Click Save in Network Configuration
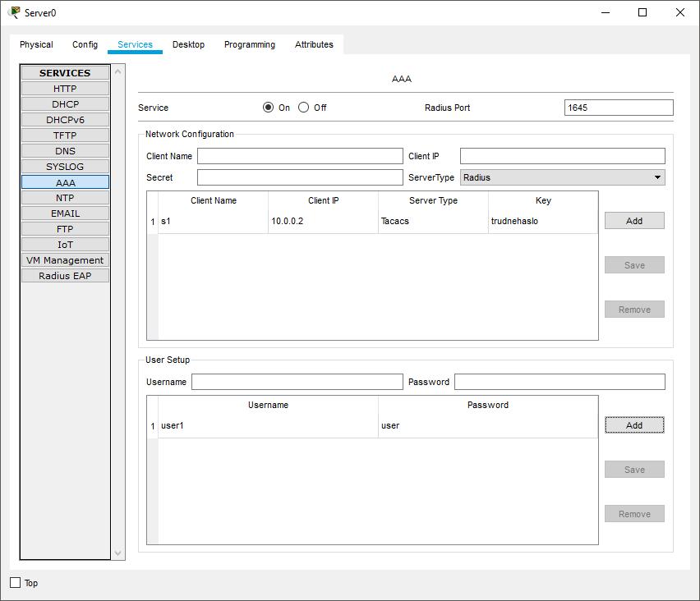Screen dimensions: 700x601 634,265
